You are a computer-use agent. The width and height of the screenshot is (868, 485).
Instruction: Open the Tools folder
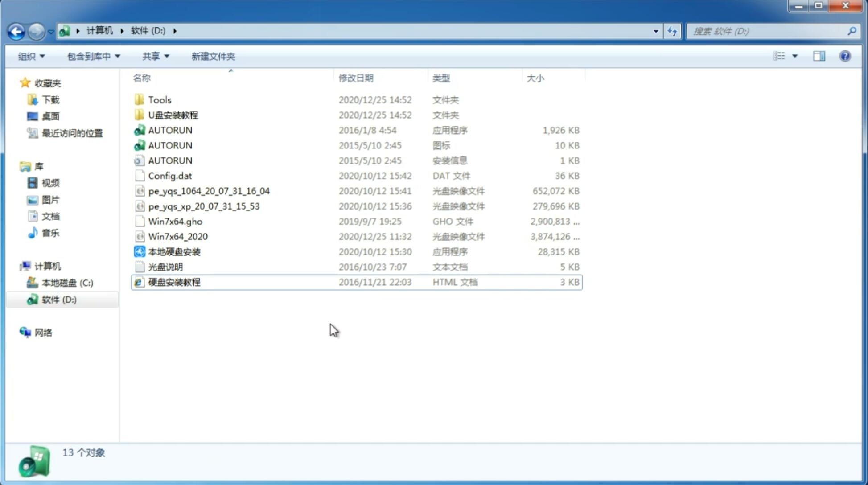click(159, 99)
